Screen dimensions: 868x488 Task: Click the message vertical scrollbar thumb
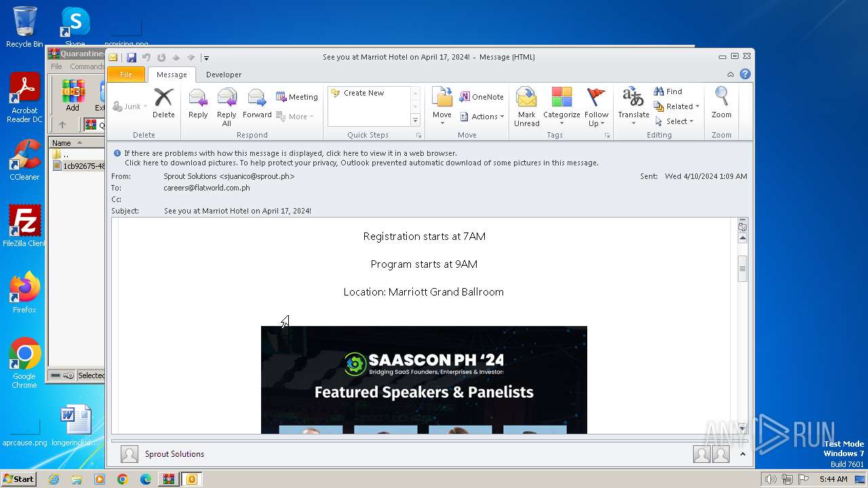tap(743, 268)
